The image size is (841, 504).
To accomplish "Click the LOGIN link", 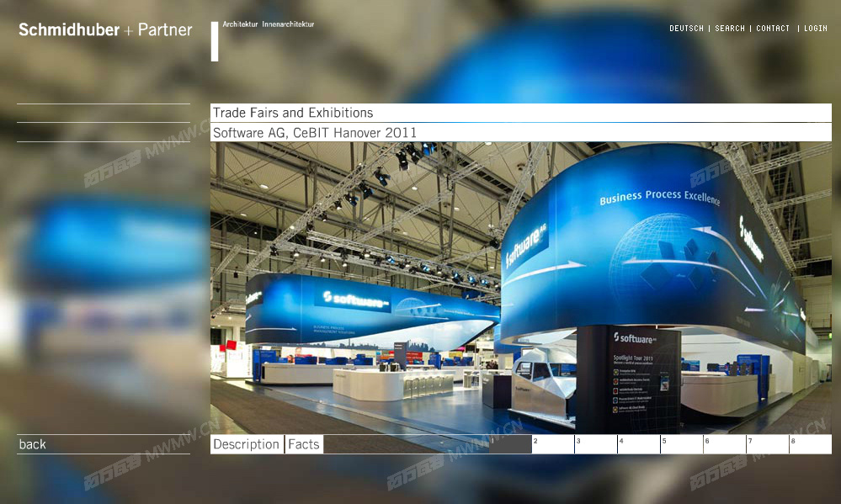I will pos(815,29).
